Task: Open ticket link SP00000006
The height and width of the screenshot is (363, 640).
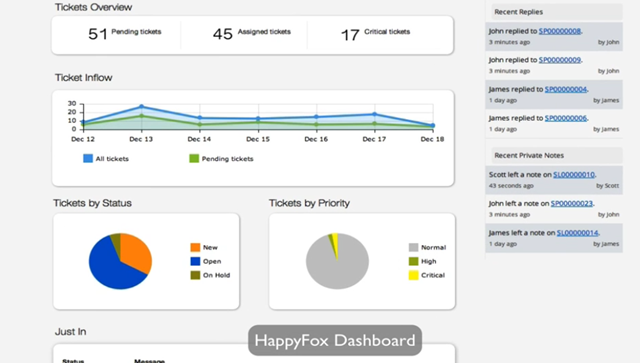Action: (566, 118)
